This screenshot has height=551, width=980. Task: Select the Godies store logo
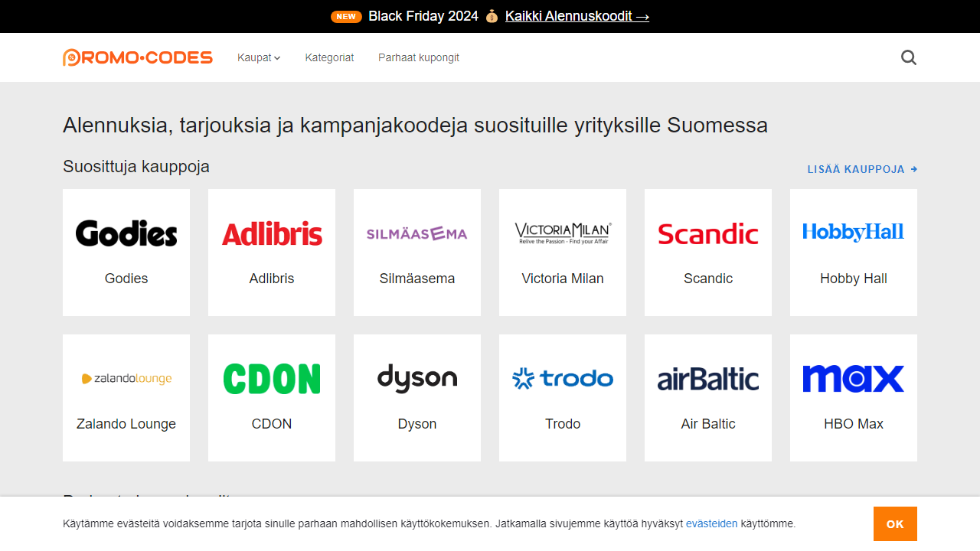tap(126, 233)
